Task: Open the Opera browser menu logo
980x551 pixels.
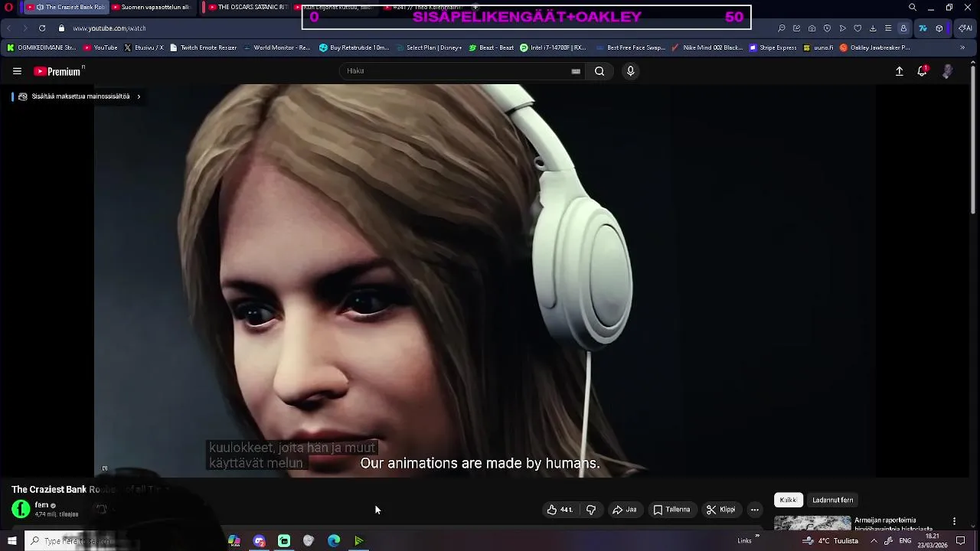Action: [x=9, y=8]
